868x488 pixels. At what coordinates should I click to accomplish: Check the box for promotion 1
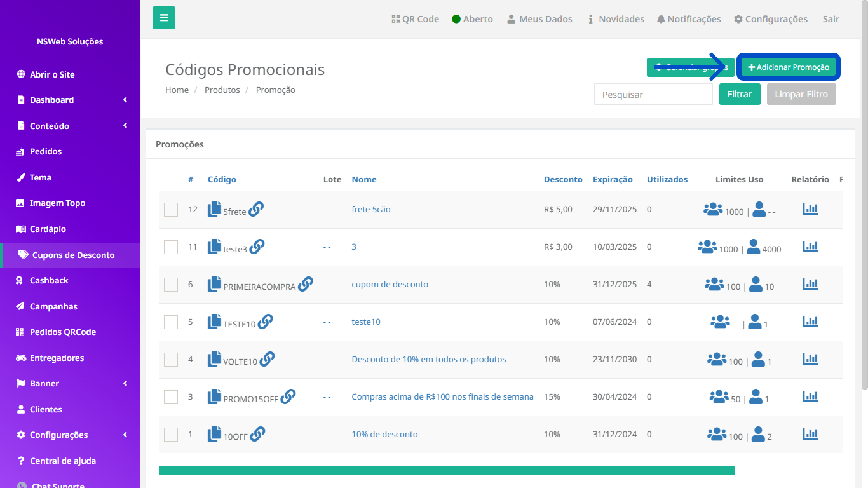point(171,435)
